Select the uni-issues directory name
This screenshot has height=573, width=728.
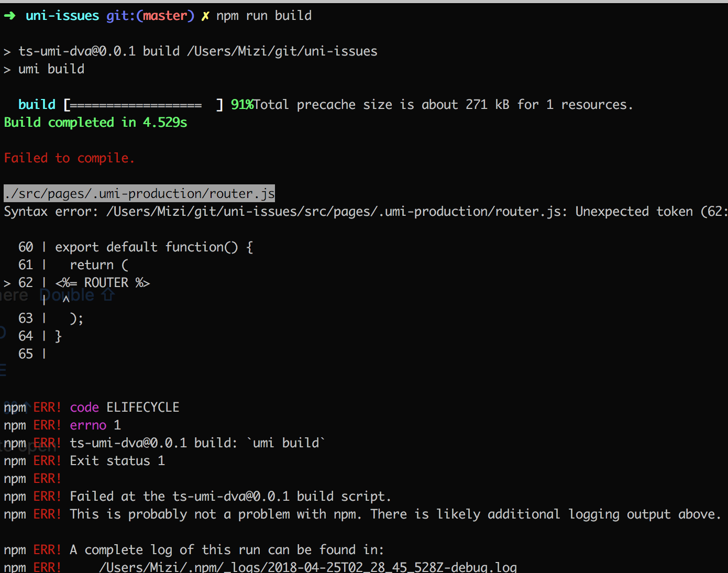tap(62, 15)
